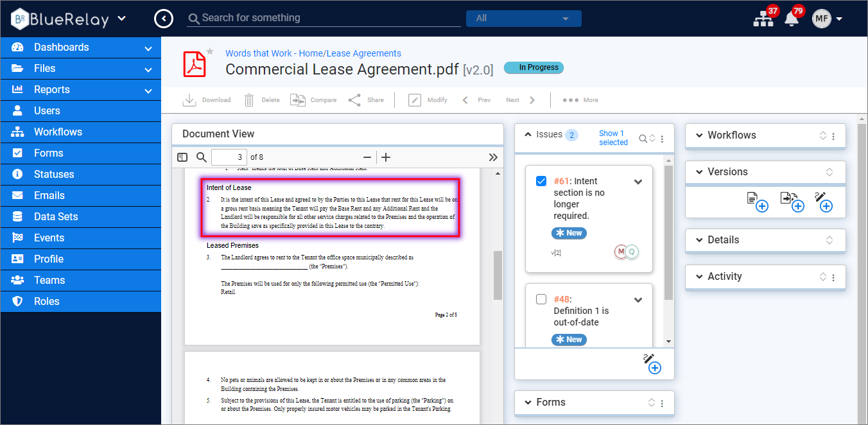Screen dimensions: 868x425
Task: Click the red PDF file icon
Action: [x=195, y=64]
